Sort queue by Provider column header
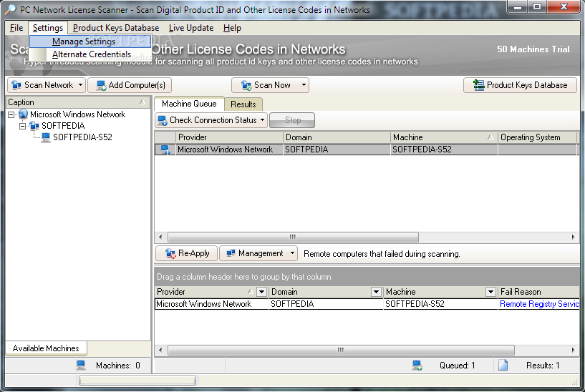 [x=229, y=137]
